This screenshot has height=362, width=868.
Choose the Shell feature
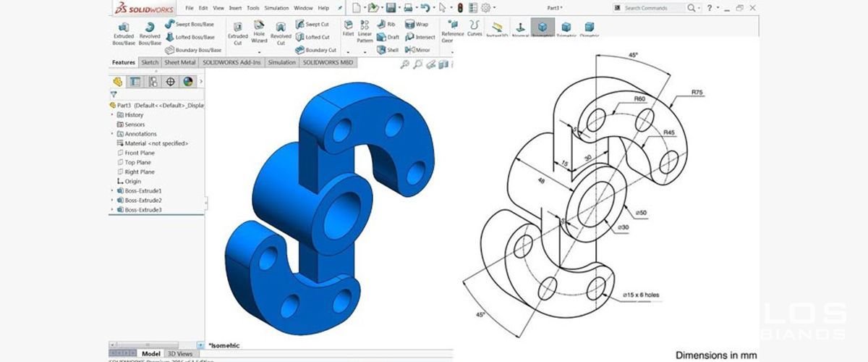point(388,50)
